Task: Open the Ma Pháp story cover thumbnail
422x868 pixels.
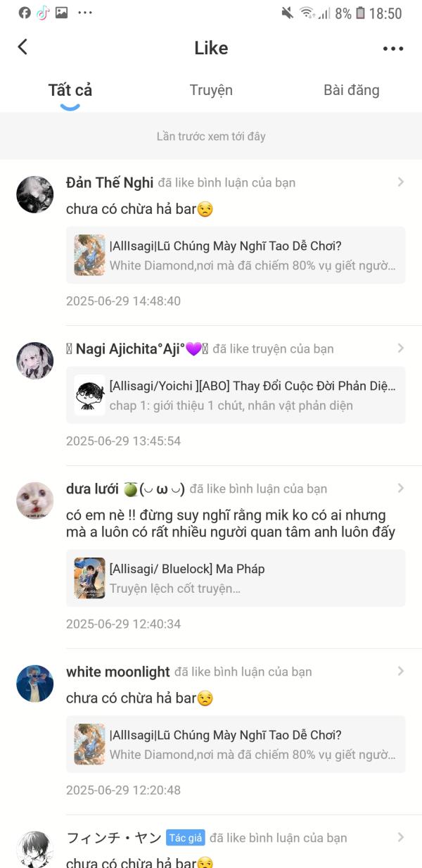Action: pos(89,578)
